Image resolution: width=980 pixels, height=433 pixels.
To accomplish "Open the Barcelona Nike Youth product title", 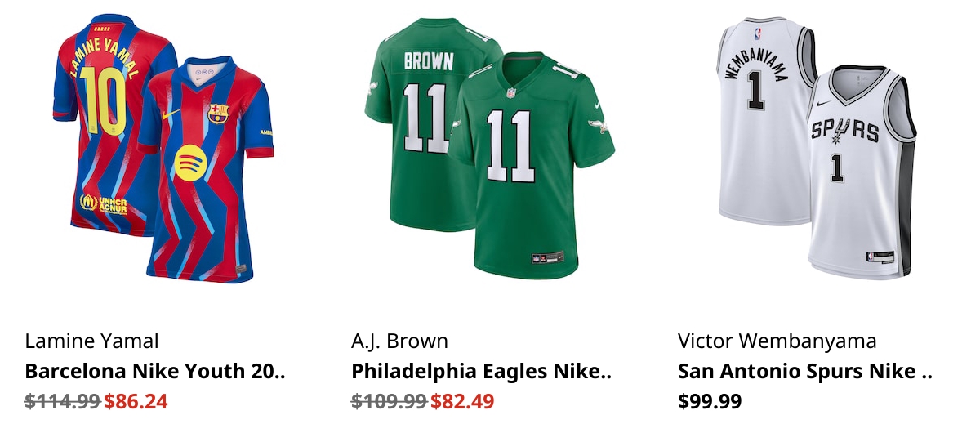I will [155, 371].
